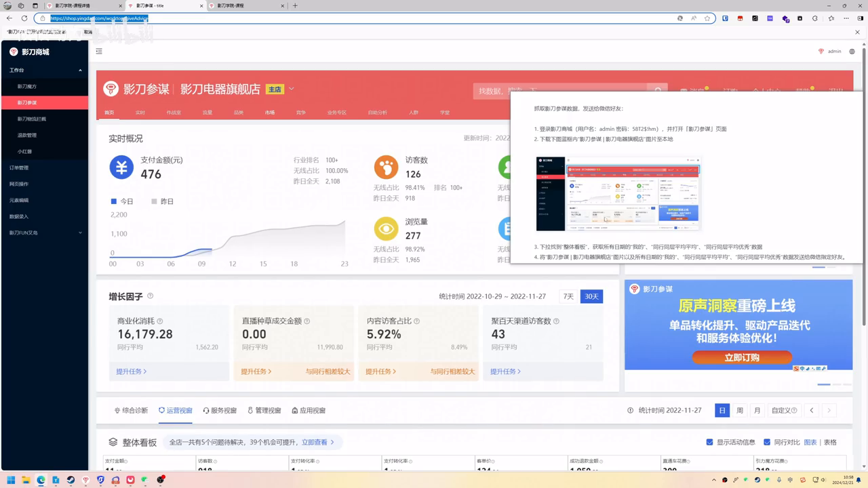Add page to browser favorites star
This screenshot has width=868, height=488.
tap(707, 18)
